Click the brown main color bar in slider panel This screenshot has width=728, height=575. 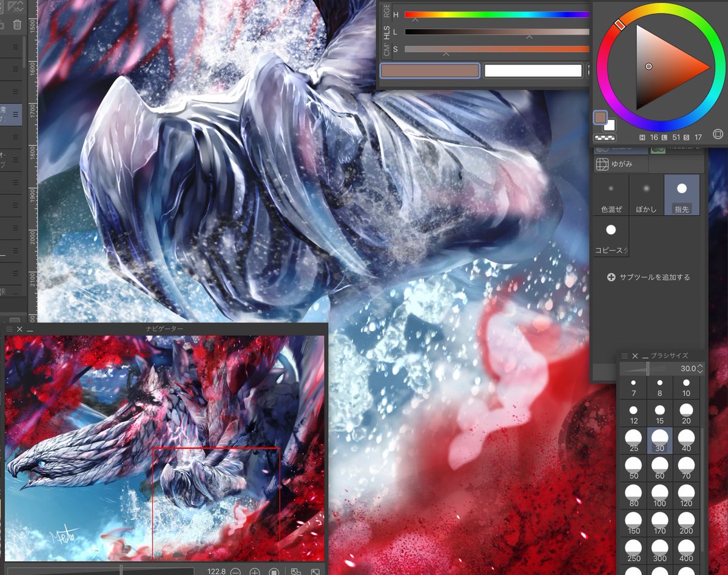coord(430,71)
